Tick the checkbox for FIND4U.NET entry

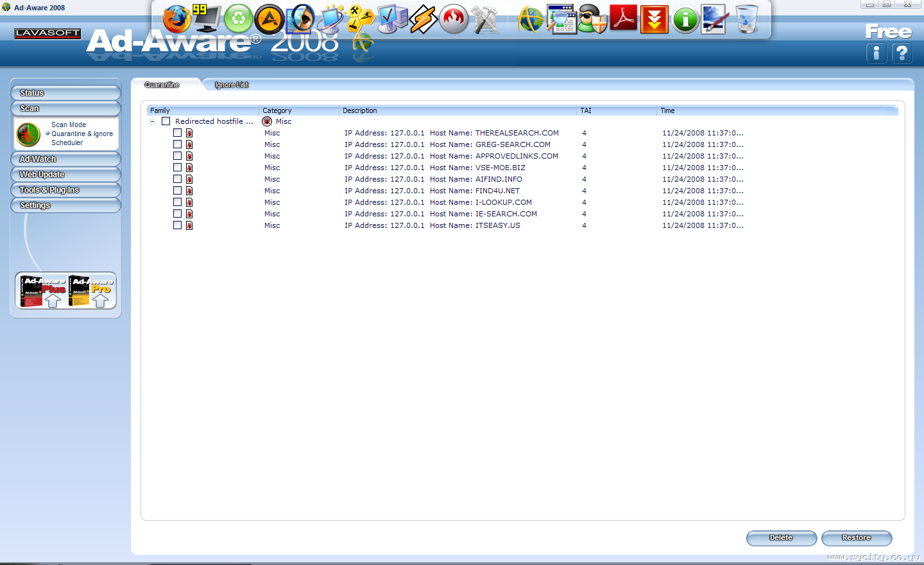click(x=177, y=191)
